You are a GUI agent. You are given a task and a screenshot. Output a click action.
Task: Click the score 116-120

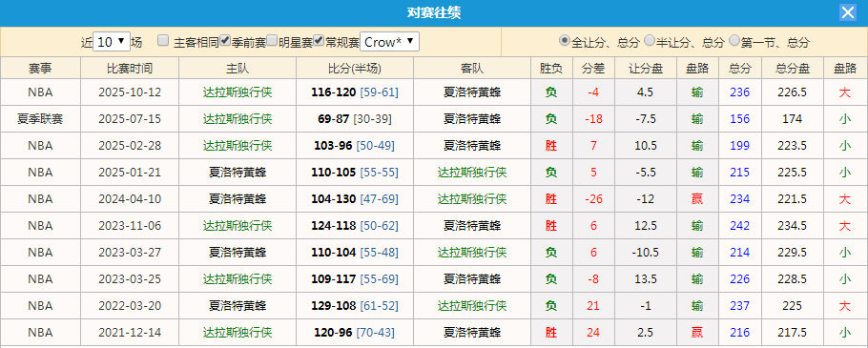coord(333,92)
